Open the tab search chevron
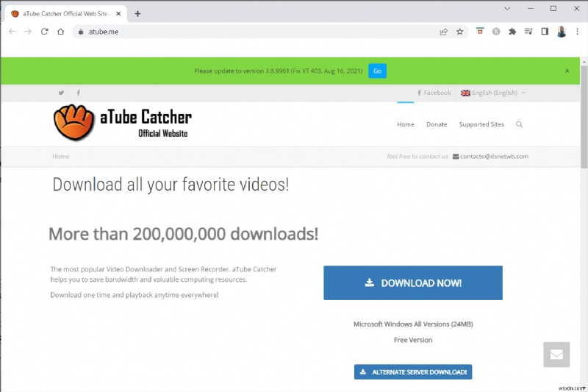Screen dimensions: 588x392 (507, 8)
